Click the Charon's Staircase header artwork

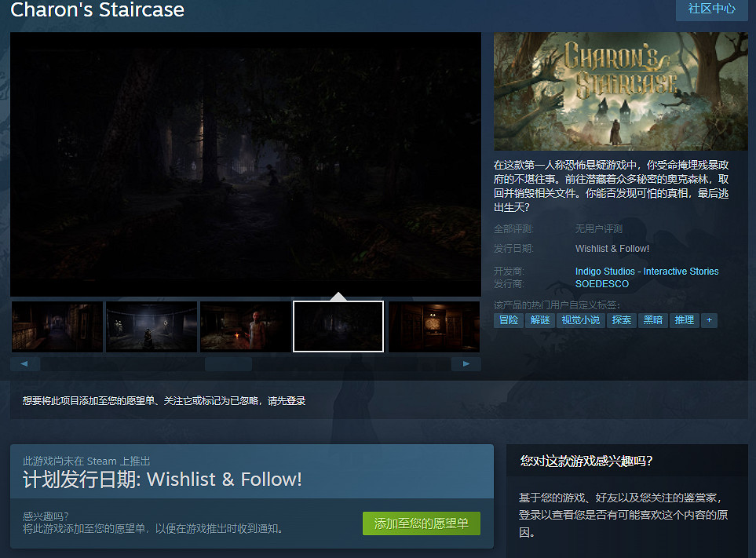[x=619, y=92]
